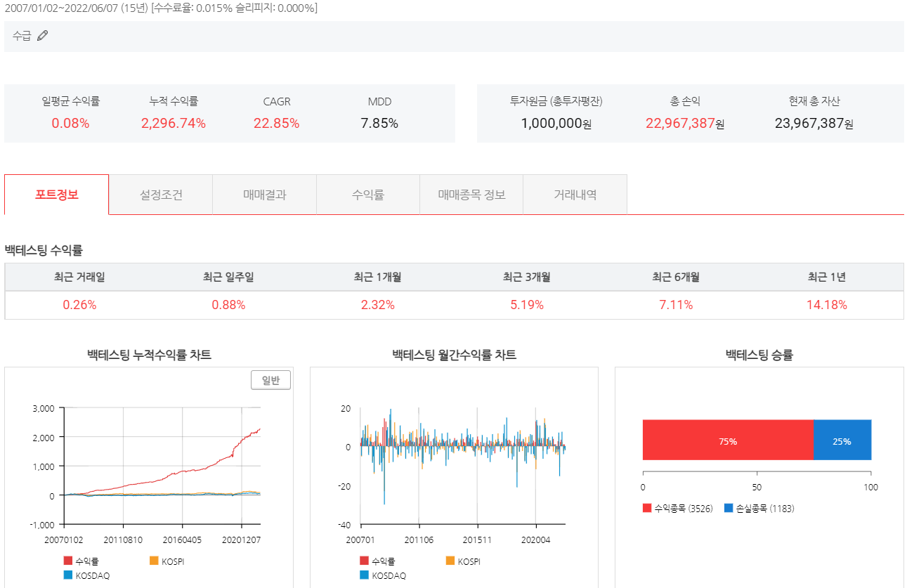The image size is (907, 588).
Task: Click the backtest period date range text
Action: click(160, 8)
